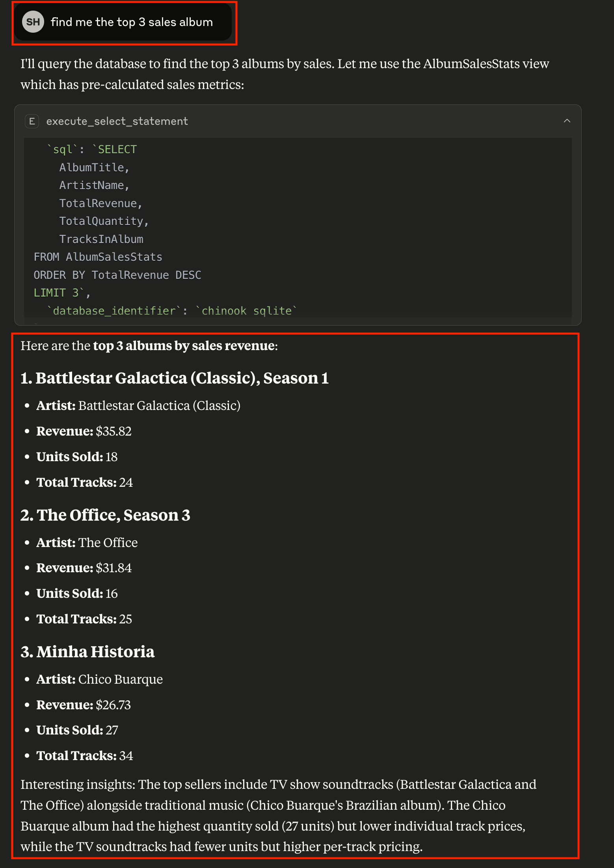Click the 'AlbumTitle,' column in SQL

click(x=95, y=167)
